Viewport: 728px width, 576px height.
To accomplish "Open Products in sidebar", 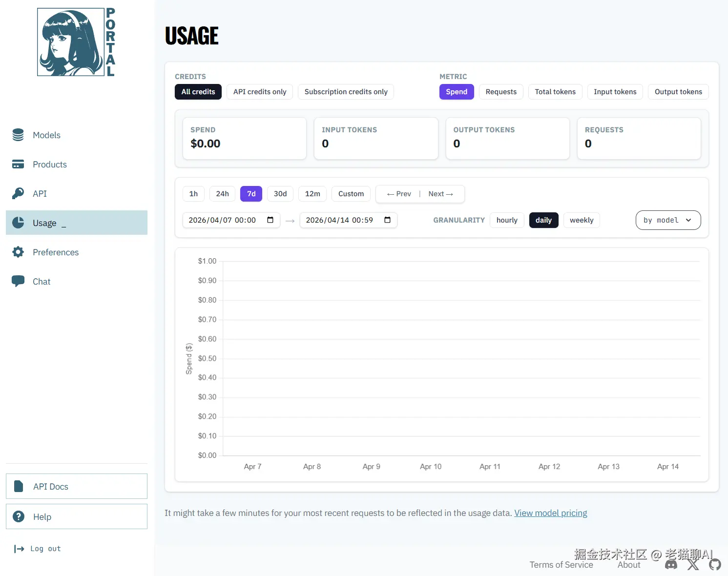I will coord(77,165).
